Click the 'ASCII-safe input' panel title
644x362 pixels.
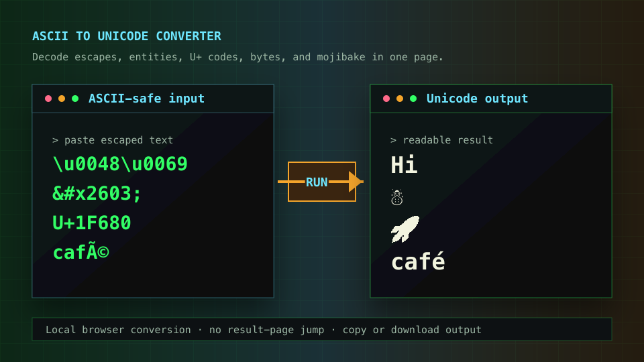(146, 99)
